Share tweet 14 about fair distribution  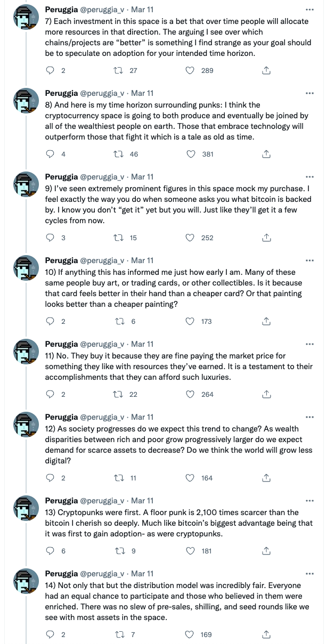[x=267, y=634]
